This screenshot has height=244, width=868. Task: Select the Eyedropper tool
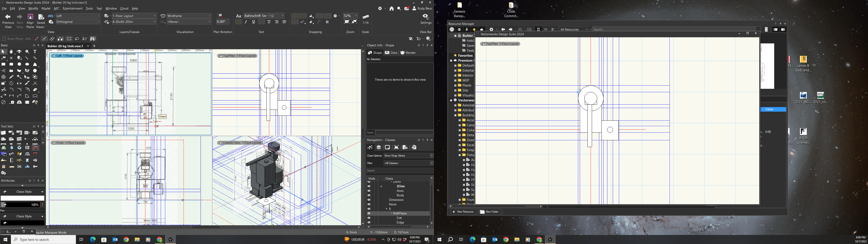pos(11,77)
